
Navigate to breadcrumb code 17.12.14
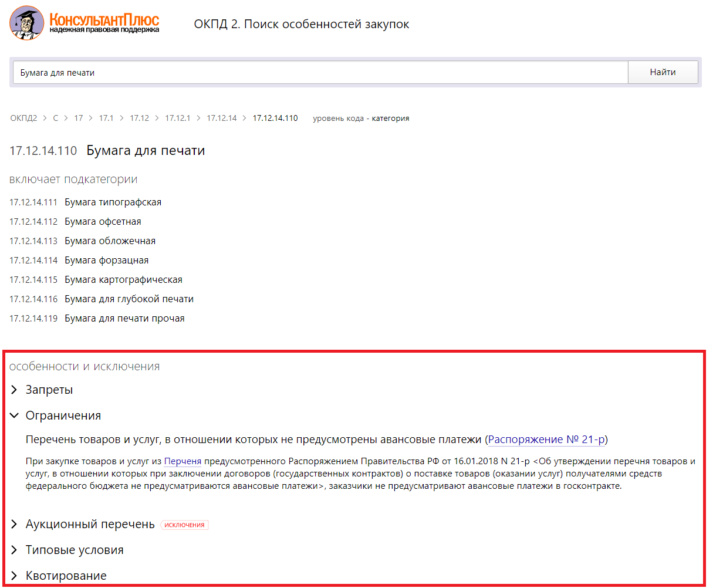pos(221,119)
